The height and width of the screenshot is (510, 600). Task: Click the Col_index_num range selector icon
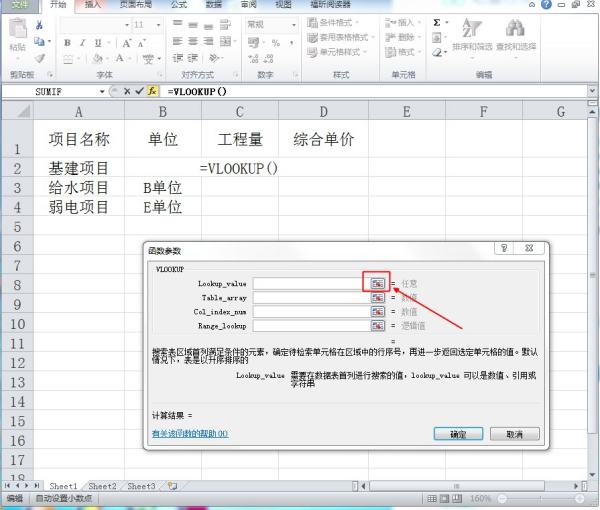click(x=378, y=312)
